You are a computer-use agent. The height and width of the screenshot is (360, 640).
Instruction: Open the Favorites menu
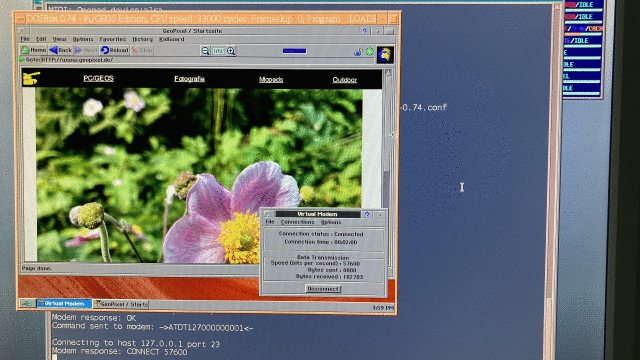click(113, 39)
